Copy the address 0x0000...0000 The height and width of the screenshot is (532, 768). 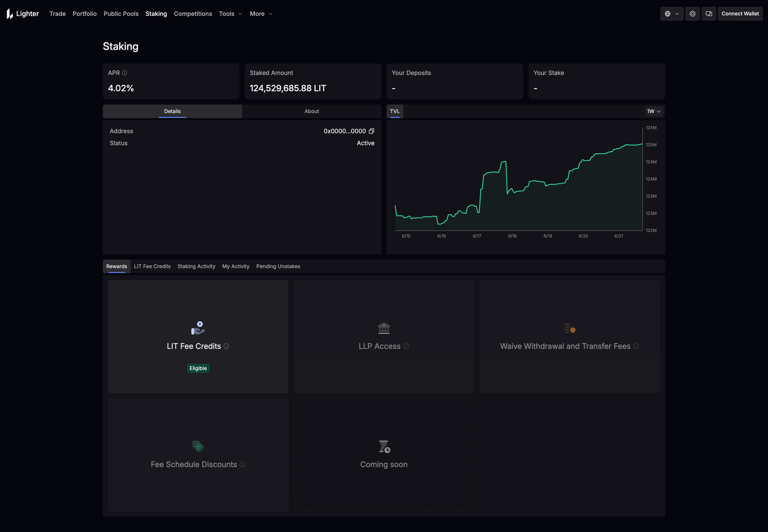(x=372, y=131)
